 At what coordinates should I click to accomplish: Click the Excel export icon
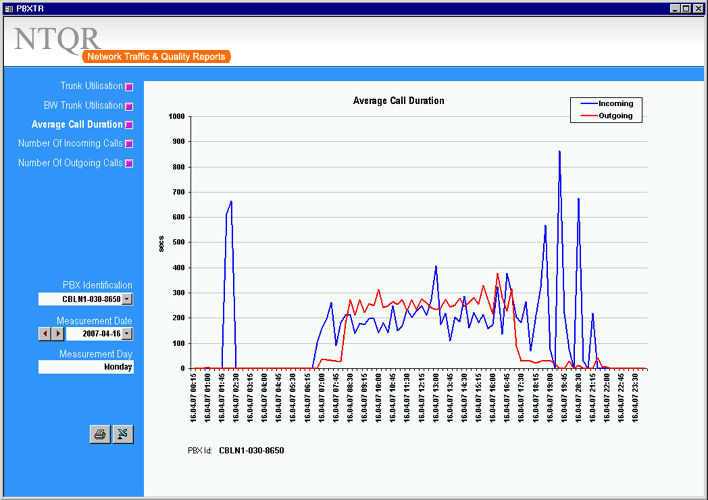point(122,434)
